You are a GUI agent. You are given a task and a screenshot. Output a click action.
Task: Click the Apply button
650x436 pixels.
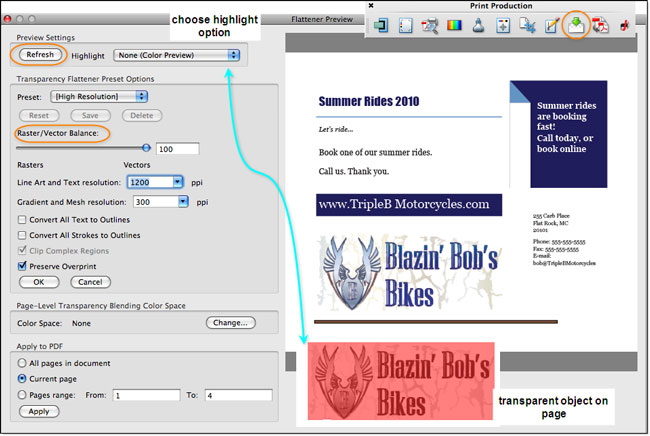tap(39, 412)
